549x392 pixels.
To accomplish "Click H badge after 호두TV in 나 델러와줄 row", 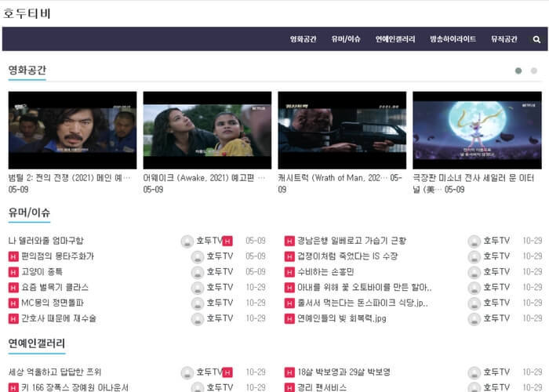I will 227,241.
